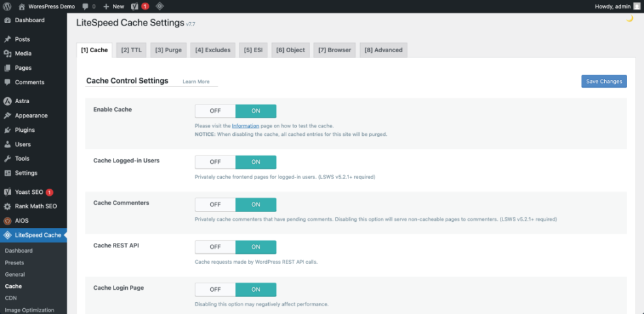Click New in the admin bar
This screenshot has width=644, height=314.
coord(114,7)
